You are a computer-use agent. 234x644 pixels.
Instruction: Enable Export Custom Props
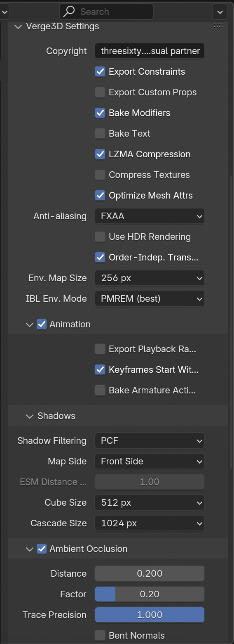point(100,92)
